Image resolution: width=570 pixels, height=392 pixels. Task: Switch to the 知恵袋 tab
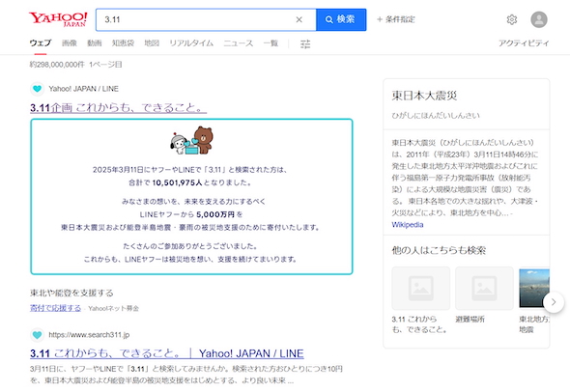pos(123,43)
